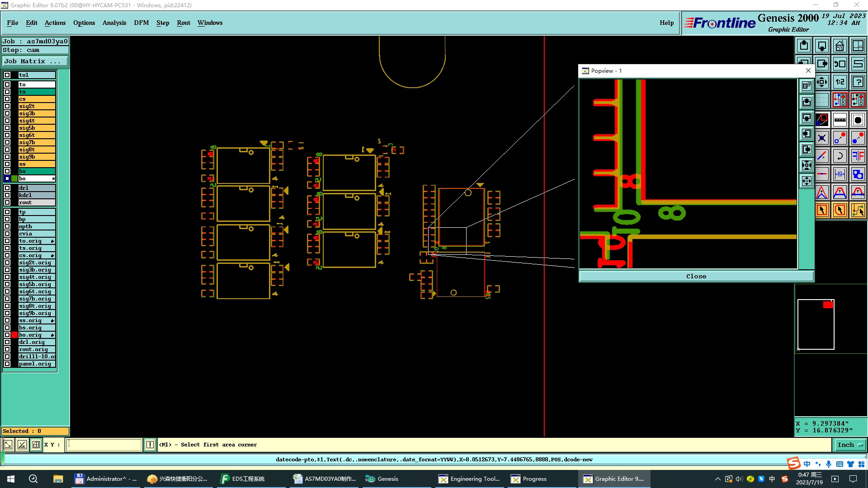Click Close button in Popview window
The image size is (868, 488).
[x=696, y=276]
